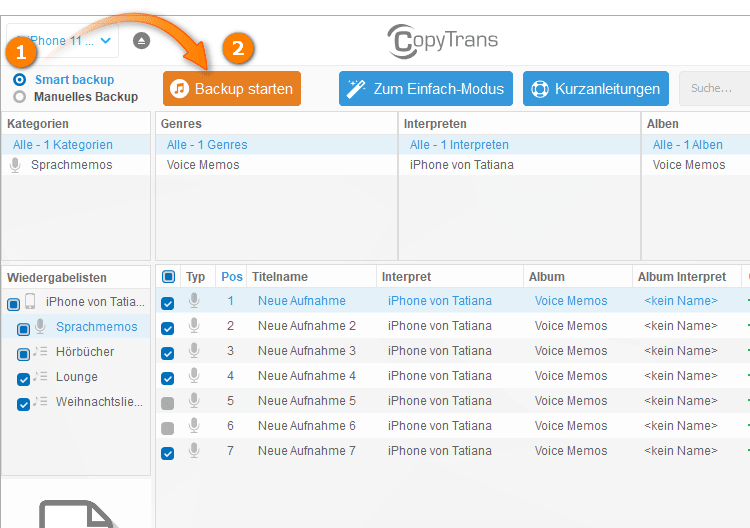
Task: Open the Kurzanleitungen button
Action: point(596,88)
